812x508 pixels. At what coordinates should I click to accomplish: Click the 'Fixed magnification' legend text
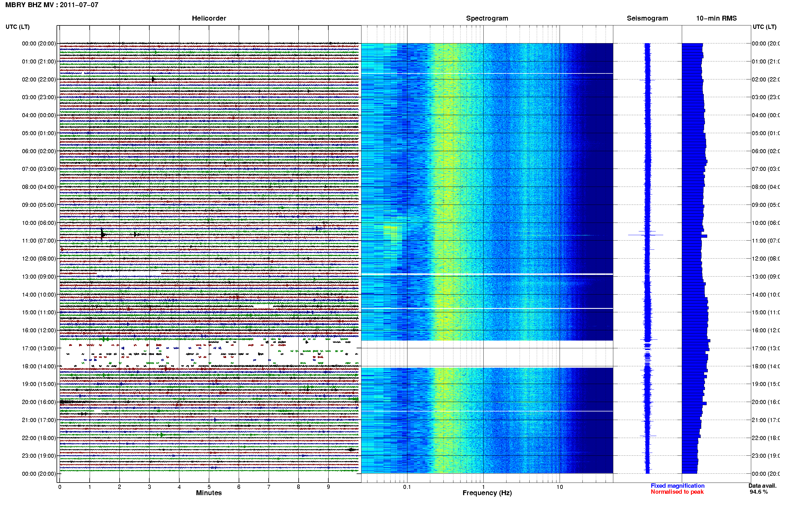(x=678, y=486)
